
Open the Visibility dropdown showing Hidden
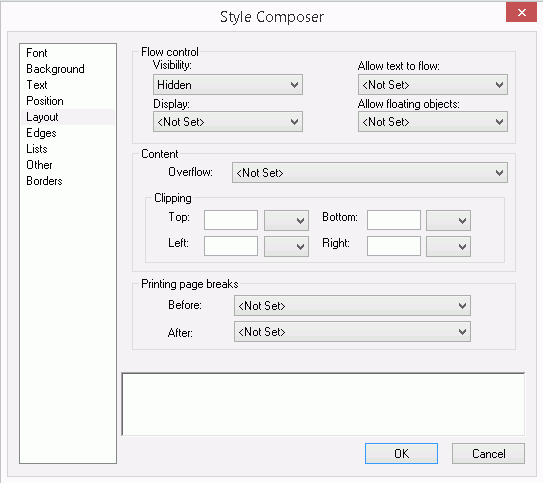[228, 84]
